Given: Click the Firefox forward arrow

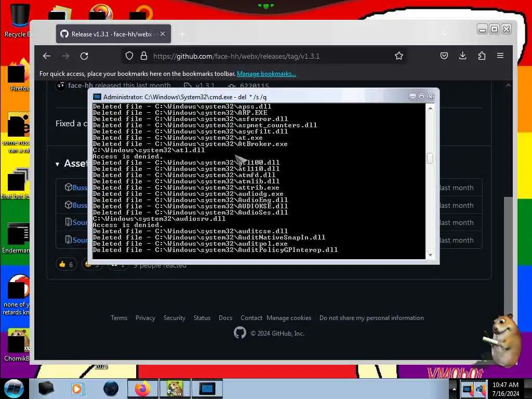Looking at the screenshot, I should pyautogui.click(x=65, y=56).
